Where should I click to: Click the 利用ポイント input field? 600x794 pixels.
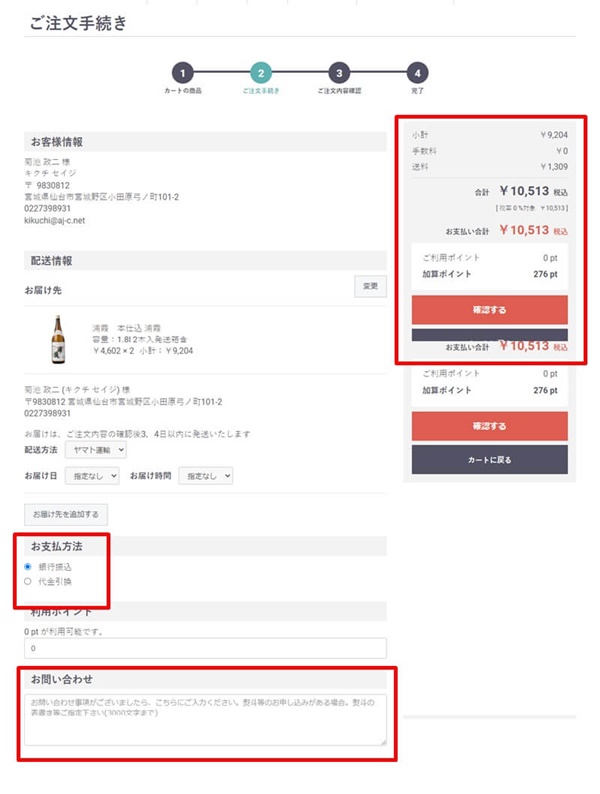[x=205, y=649]
